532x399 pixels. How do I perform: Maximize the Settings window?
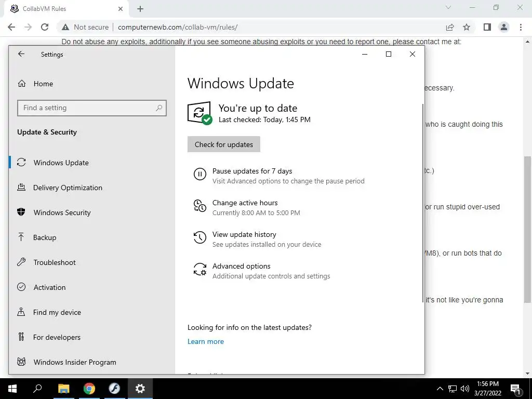(x=389, y=54)
